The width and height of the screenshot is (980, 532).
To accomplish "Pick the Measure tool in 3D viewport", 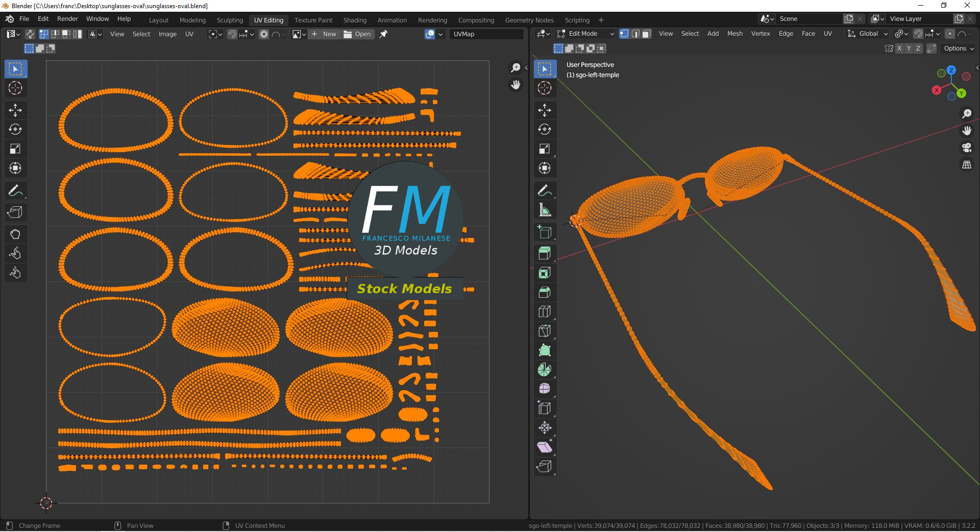I will pyautogui.click(x=544, y=210).
